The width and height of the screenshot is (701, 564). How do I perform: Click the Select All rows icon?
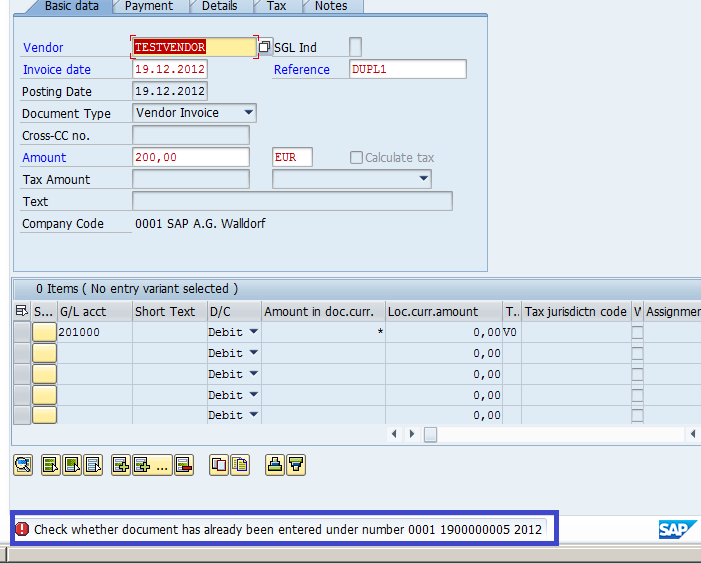[x=51, y=465]
